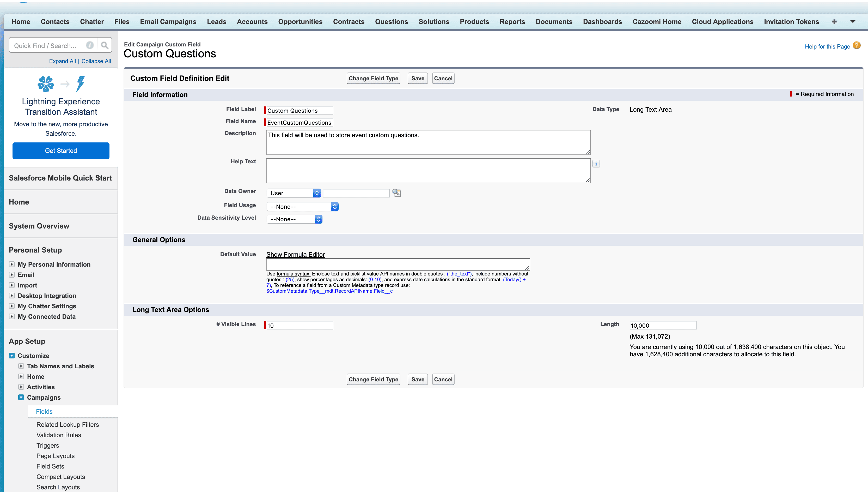Click the Description text area
Image resolution: width=868 pixels, height=492 pixels.
(x=428, y=143)
